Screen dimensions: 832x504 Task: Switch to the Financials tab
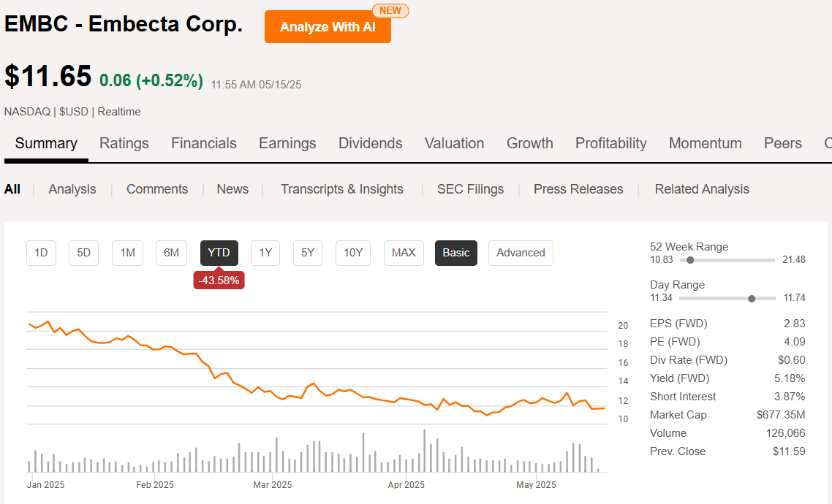pyautogui.click(x=203, y=143)
